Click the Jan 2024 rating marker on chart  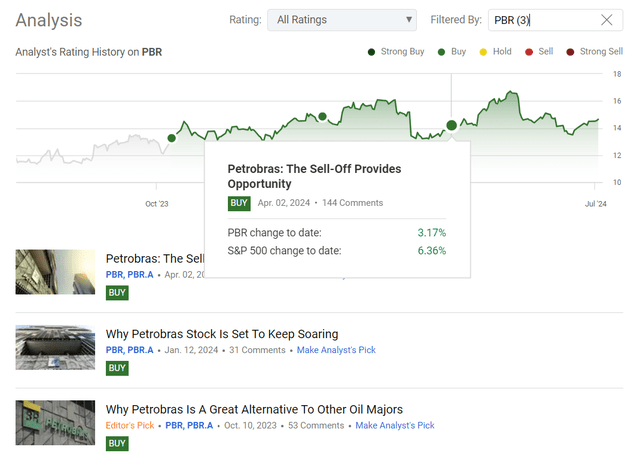pos(322,117)
